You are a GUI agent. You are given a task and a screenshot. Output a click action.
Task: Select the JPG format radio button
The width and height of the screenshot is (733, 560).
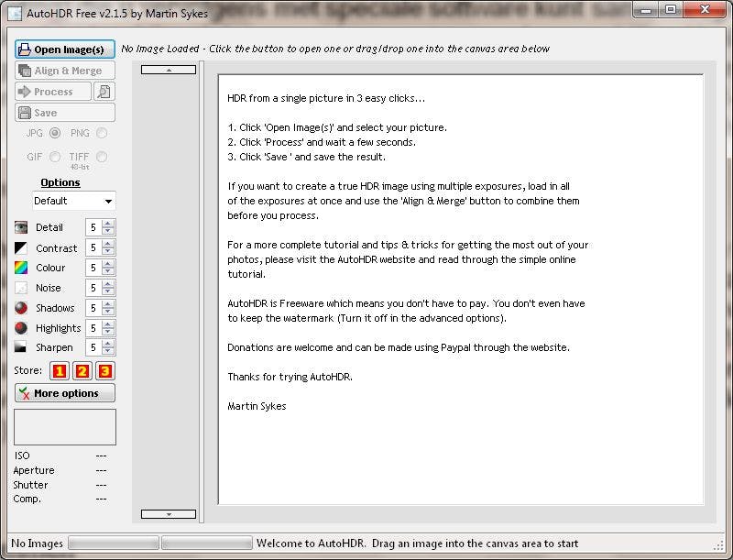point(55,133)
